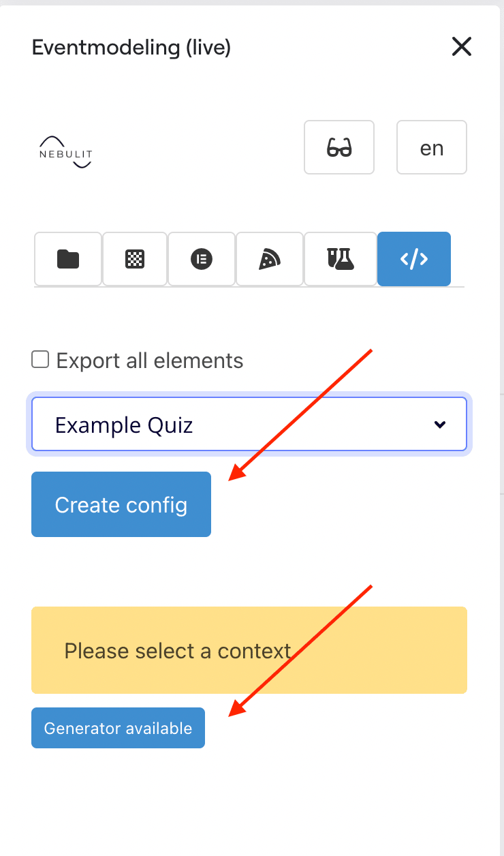Click the Generator available button
The height and width of the screenshot is (856, 504).
pos(117,728)
